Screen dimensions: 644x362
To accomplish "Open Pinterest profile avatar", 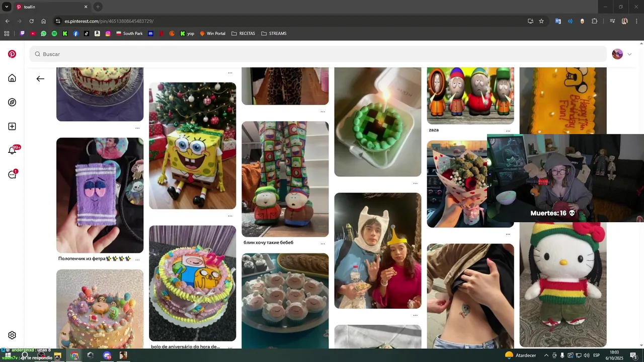I will click(617, 54).
